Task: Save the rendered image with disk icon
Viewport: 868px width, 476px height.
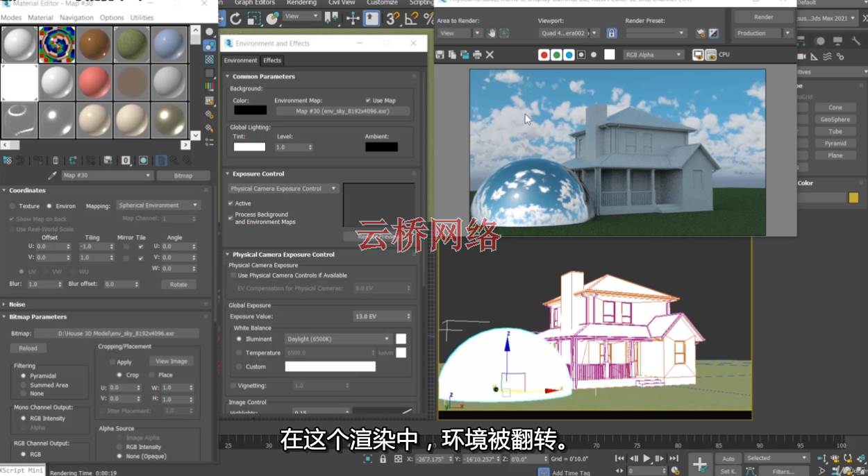Action: [x=440, y=54]
